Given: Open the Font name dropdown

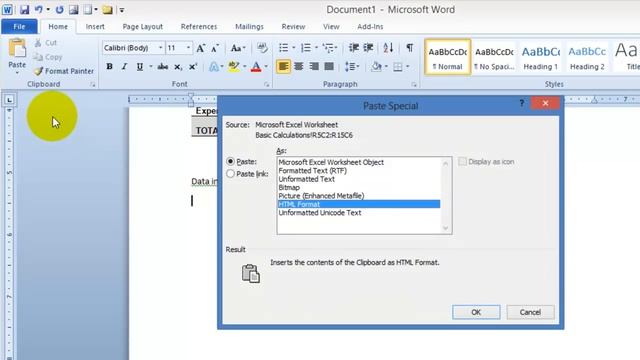Looking at the screenshot, I should tap(160, 48).
